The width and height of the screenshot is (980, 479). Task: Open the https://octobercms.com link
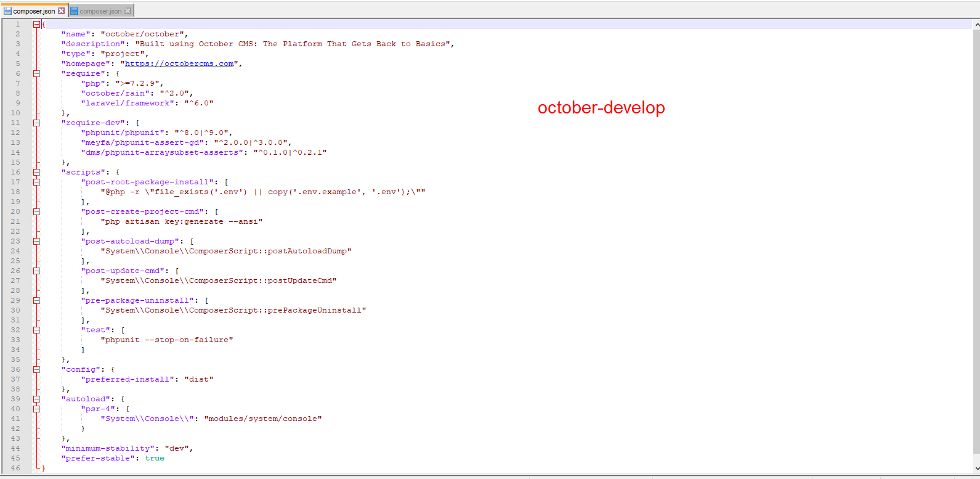pyautogui.click(x=179, y=63)
